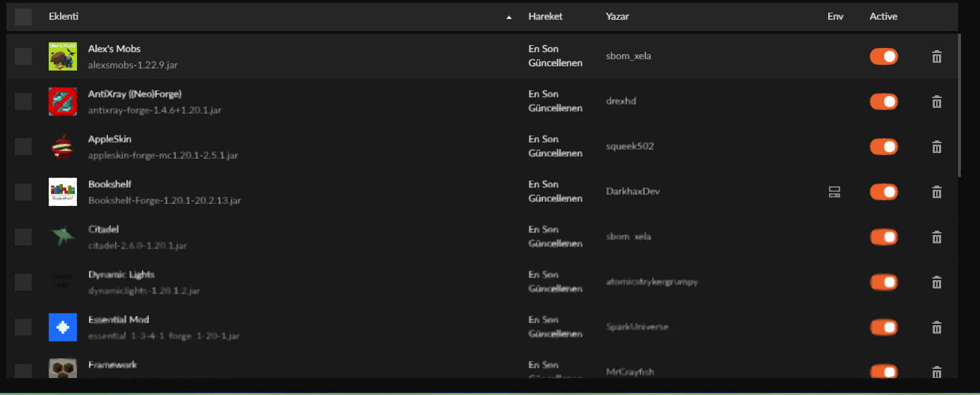Viewport: 980px width, 395px height.
Task: Open the Dynamic Lights mod name
Action: [x=121, y=274]
